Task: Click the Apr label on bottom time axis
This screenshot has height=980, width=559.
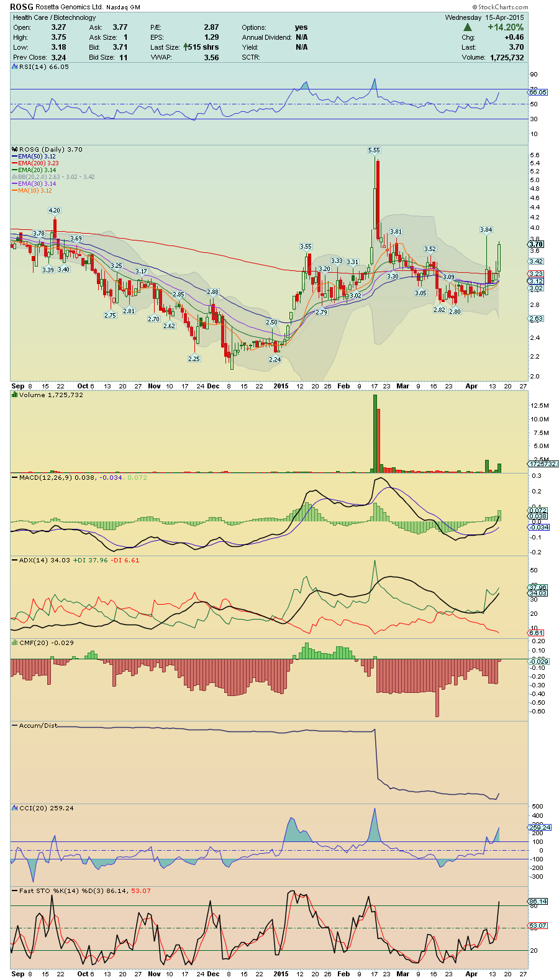Action: (471, 974)
